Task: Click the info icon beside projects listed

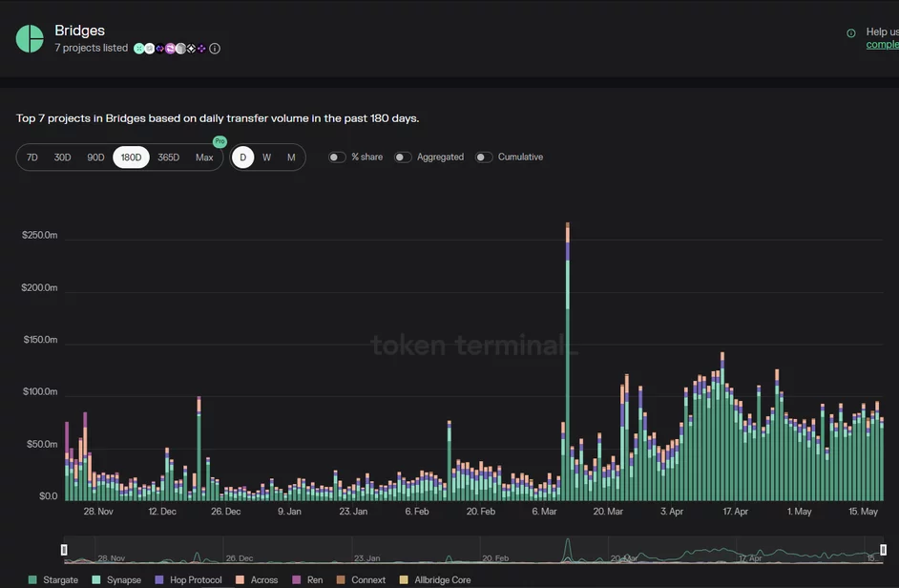Action: pos(215,49)
